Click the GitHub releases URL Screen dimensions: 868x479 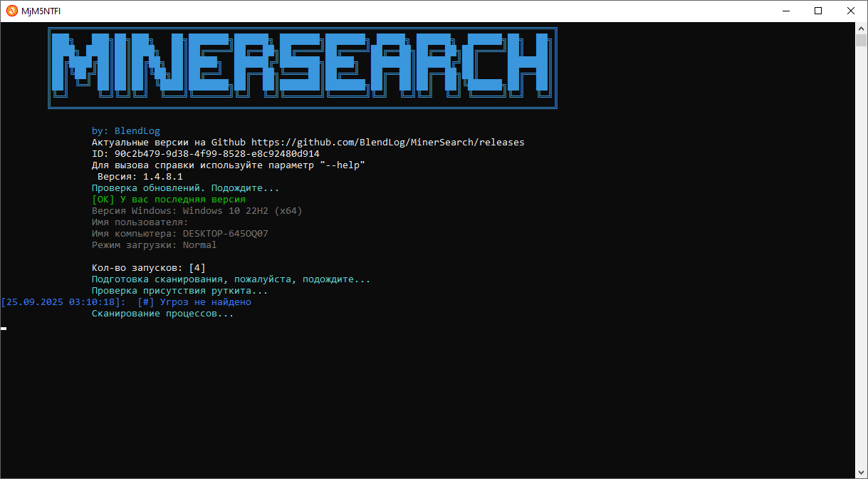pyautogui.click(x=388, y=143)
